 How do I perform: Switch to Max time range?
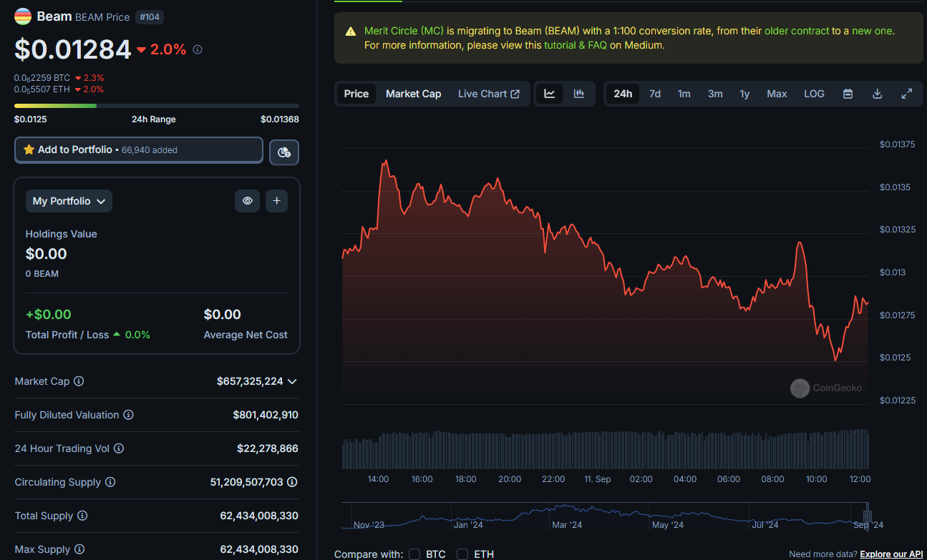[x=777, y=94]
